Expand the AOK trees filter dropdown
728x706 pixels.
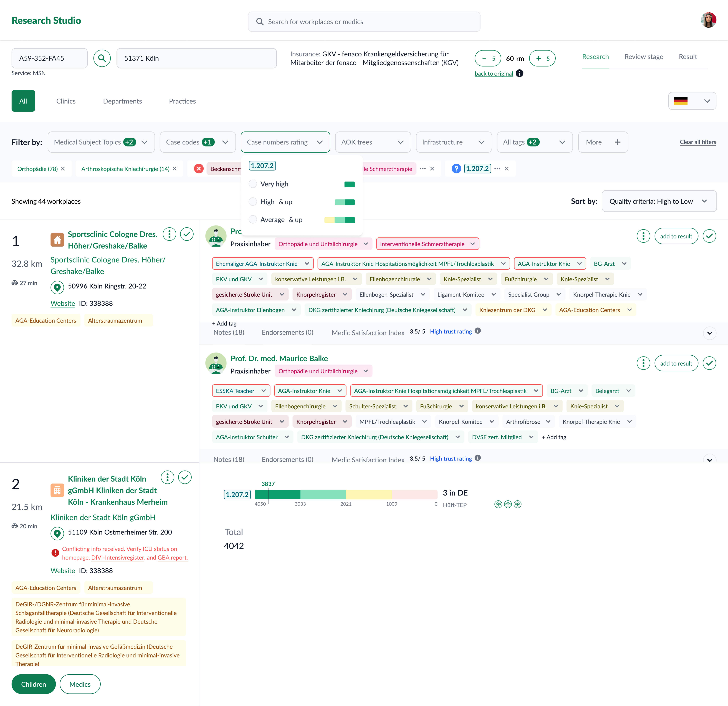373,142
